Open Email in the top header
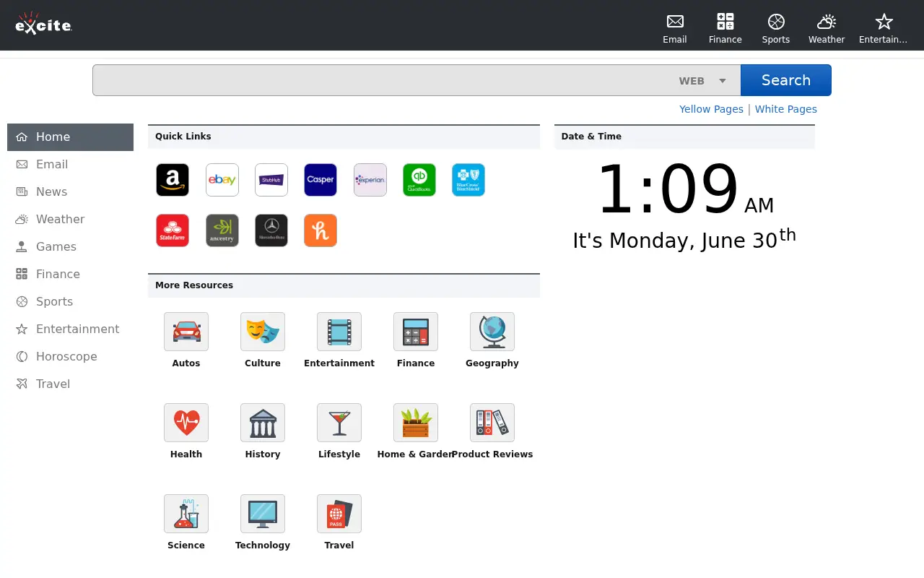924x578 pixels. tap(675, 29)
